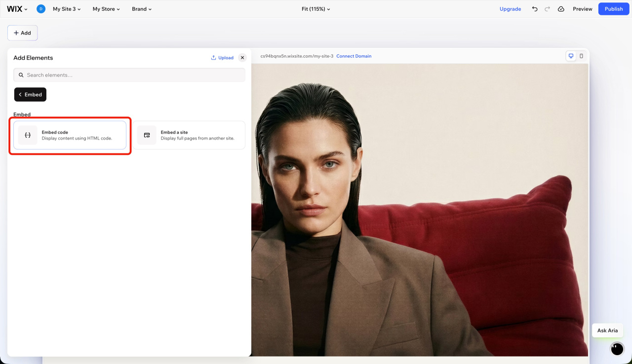Close the Add Elements panel
Screen dimensions: 632x364
click(x=242, y=58)
